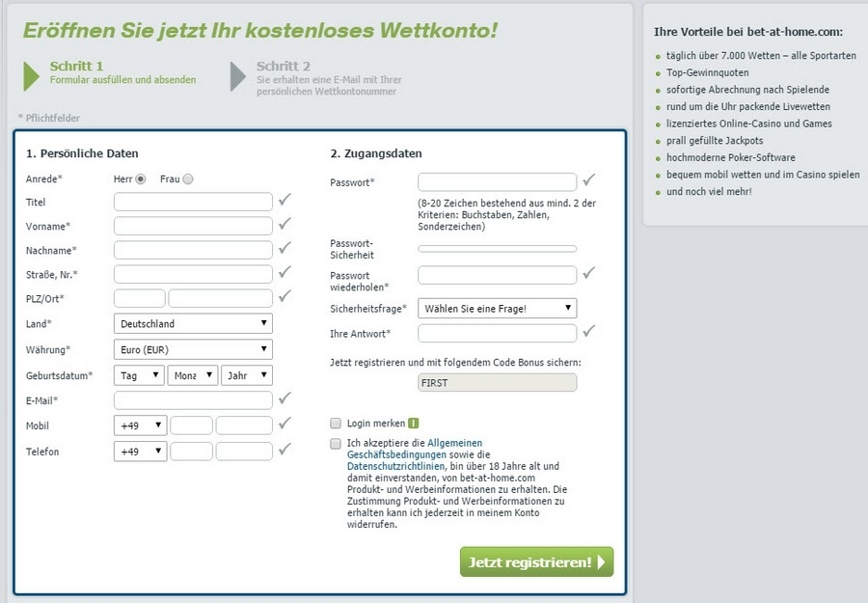This screenshot has height=603, width=868.
Task: Click the checkmark icon next to E-Mail field
Action: 285,398
